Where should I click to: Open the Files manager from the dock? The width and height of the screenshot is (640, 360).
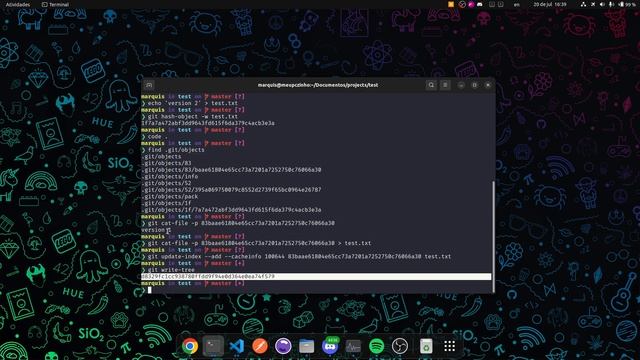307,346
